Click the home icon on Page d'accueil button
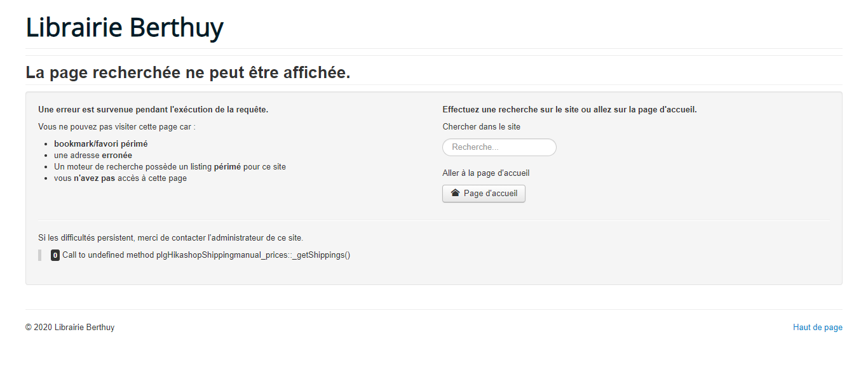The width and height of the screenshot is (868, 379). [455, 193]
